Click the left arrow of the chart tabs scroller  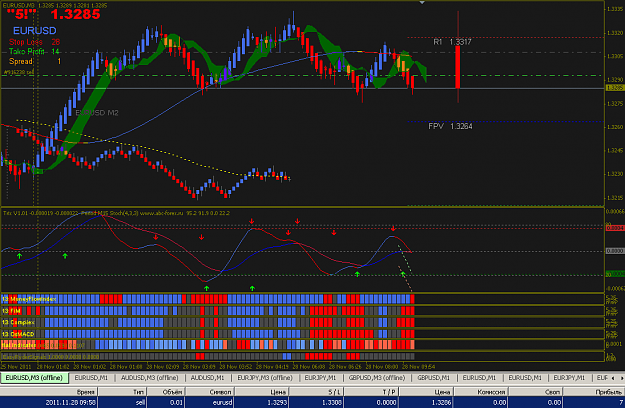pos(613,378)
